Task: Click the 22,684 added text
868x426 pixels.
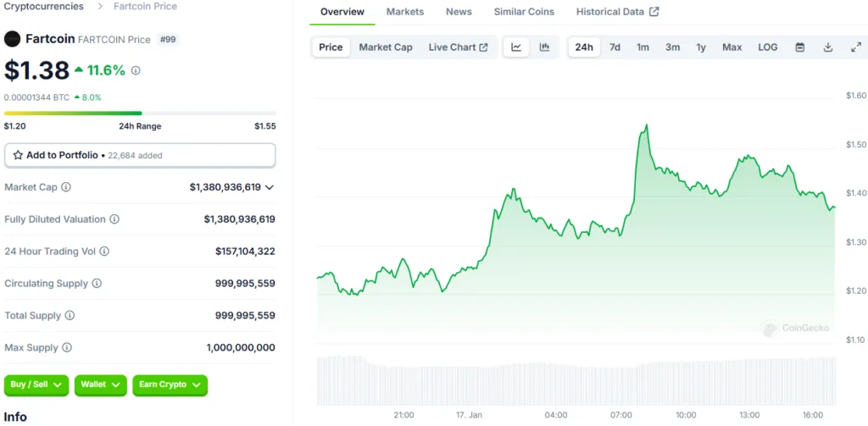Action: pyautogui.click(x=135, y=156)
